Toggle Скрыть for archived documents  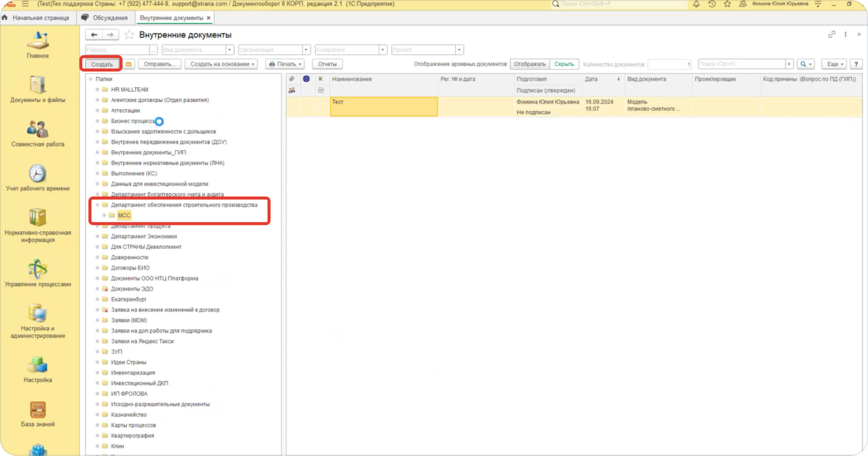click(564, 64)
